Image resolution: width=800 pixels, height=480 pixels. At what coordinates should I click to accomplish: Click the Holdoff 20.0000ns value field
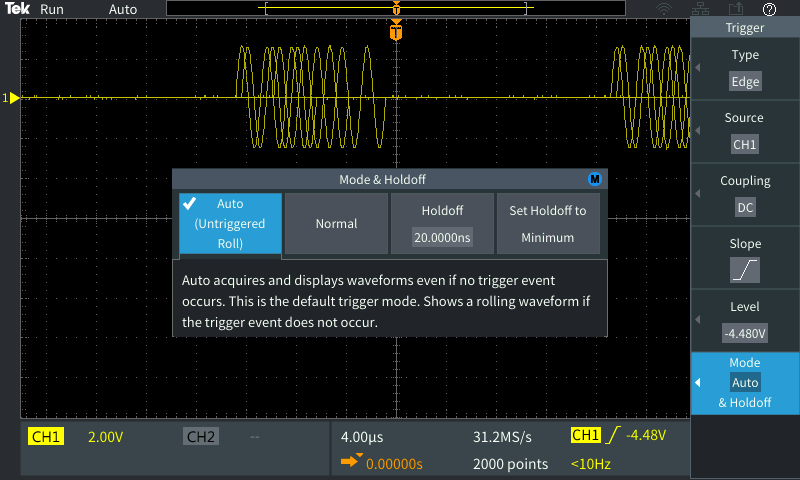(x=442, y=238)
